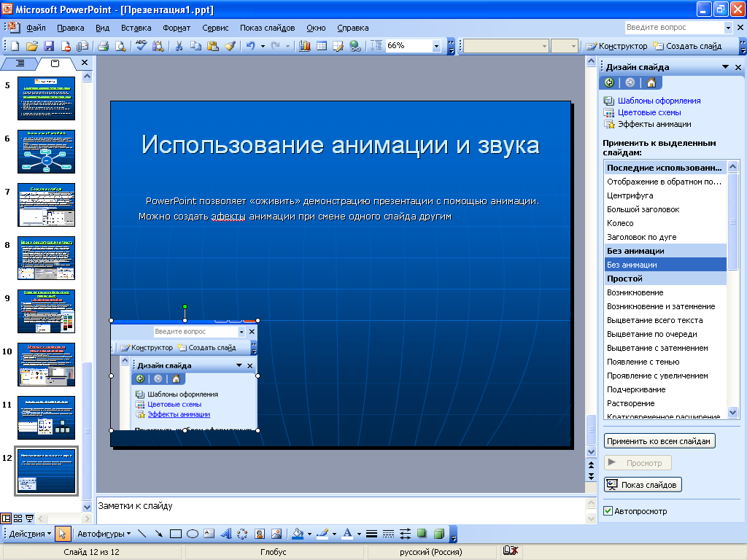Select the Arrow drawing tool
This screenshot has width=747, height=560.
[x=158, y=534]
